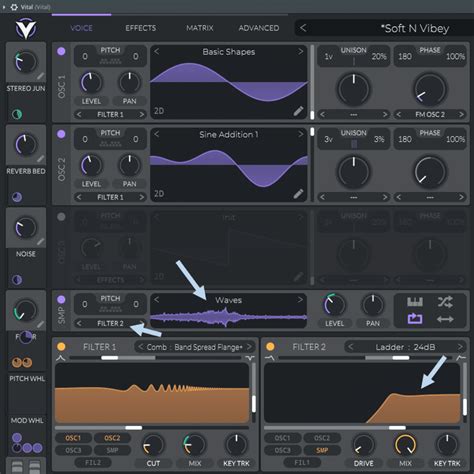Previous sample before Waves
The image size is (474, 474).
tap(157, 300)
